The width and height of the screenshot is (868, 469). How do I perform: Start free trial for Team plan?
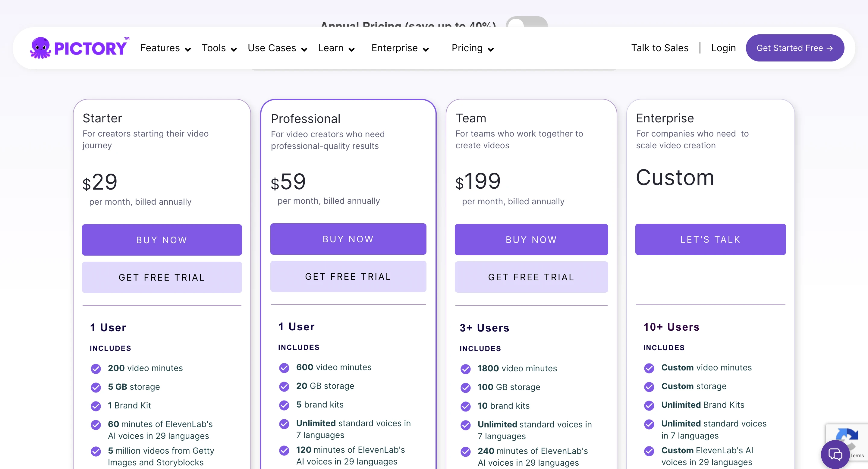point(531,277)
